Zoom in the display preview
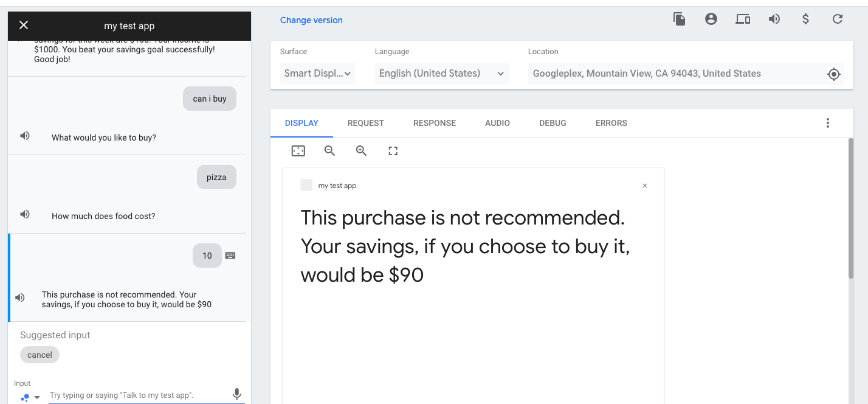Viewport: 868px width, 404px height. point(361,151)
